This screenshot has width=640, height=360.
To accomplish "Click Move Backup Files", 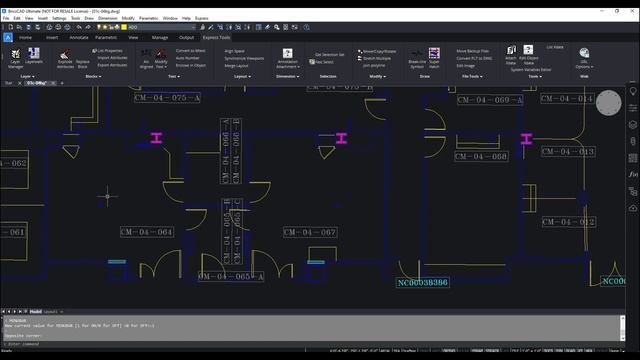I will (472, 51).
